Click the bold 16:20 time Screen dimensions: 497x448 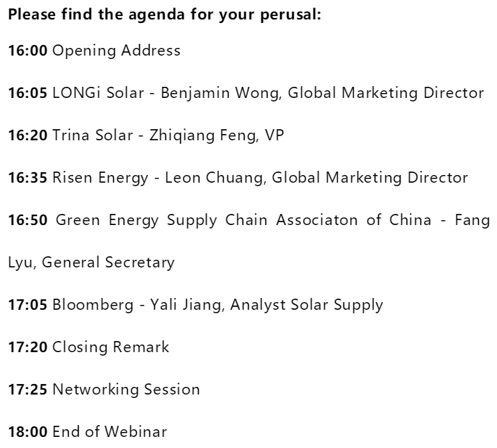pyautogui.click(x=28, y=135)
